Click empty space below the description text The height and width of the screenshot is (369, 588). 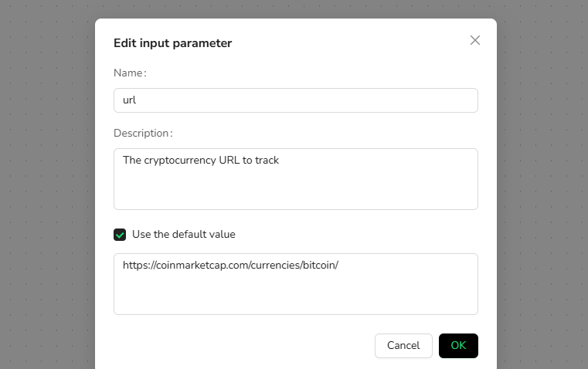pyautogui.click(x=295, y=193)
